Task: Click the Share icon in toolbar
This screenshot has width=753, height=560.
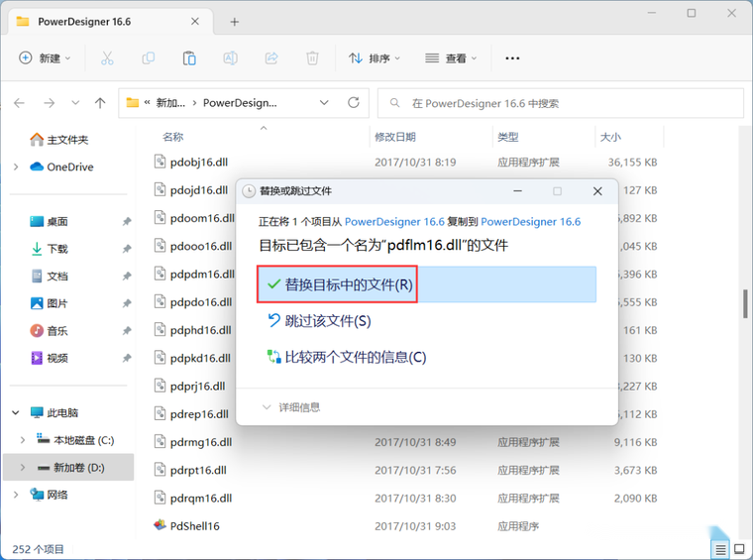Action: tap(271, 58)
